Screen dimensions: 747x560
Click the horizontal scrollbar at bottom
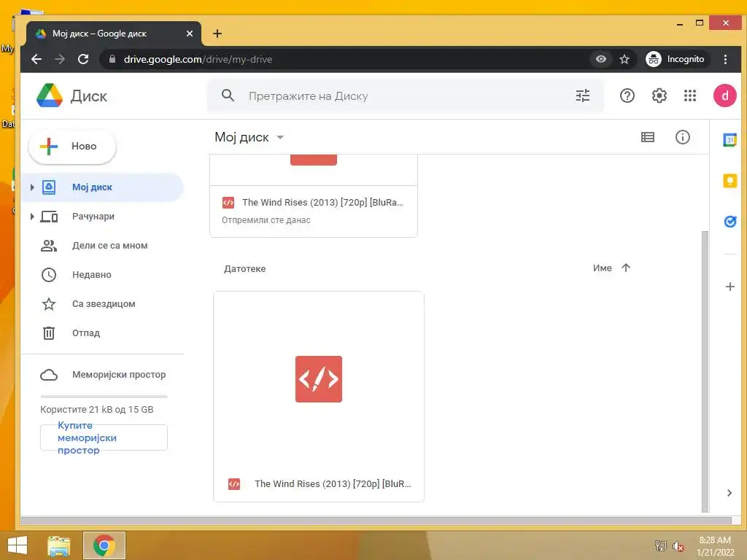[376, 521]
